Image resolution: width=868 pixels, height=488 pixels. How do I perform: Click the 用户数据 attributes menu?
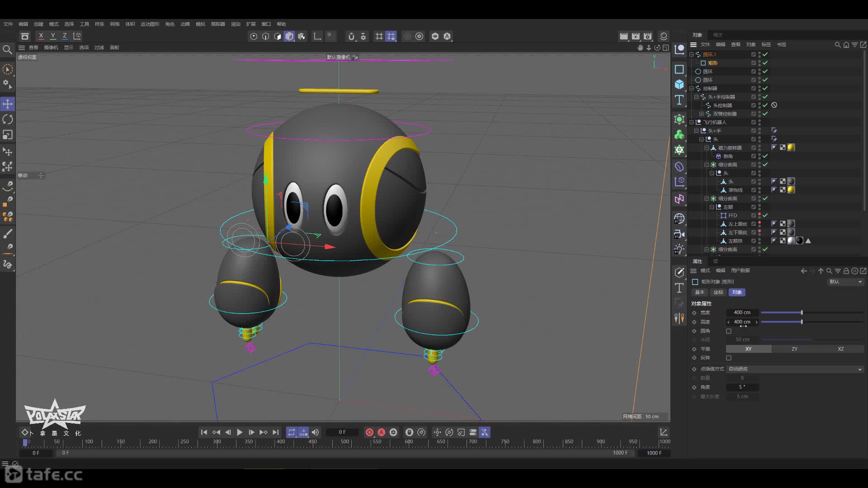(x=740, y=271)
